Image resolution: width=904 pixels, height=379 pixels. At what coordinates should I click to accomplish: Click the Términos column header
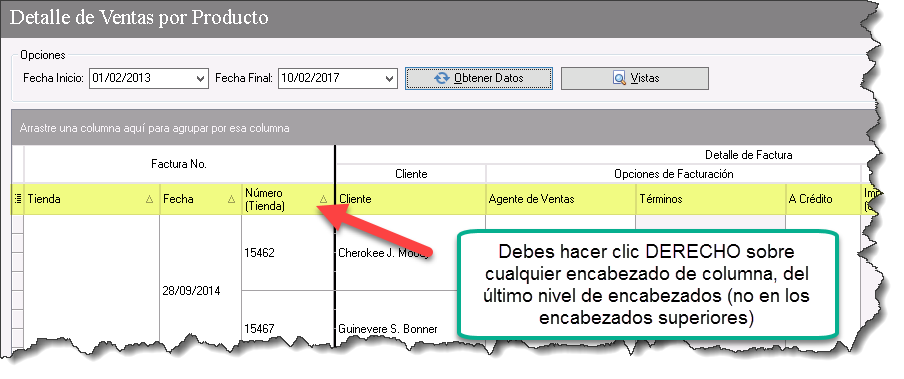tap(711, 199)
